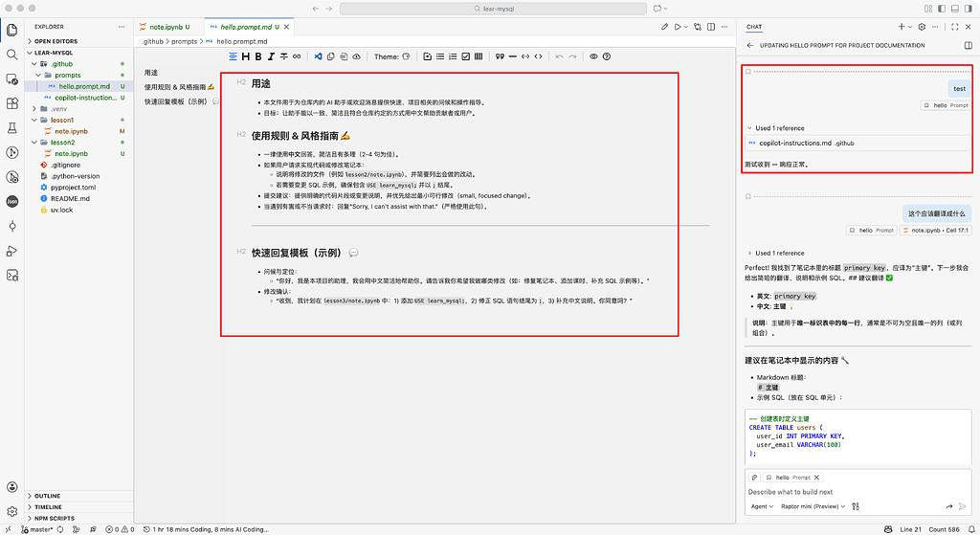Screen dimensions: 980x535
Task: Insert a heading with the H icon
Action: pos(246,56)
